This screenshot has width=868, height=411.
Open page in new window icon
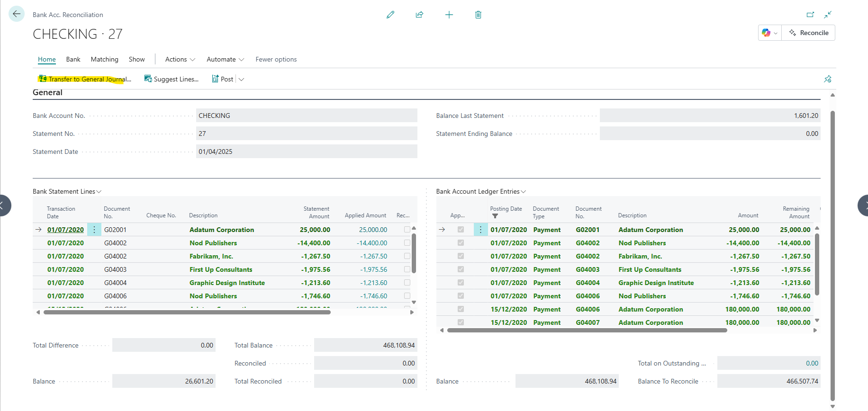click(810, 15)
